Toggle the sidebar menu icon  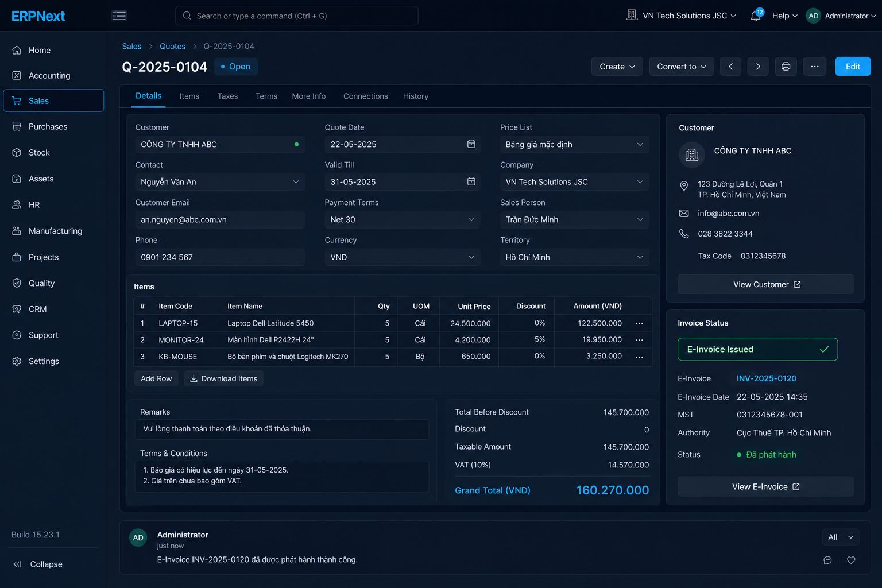click(119, 16)
